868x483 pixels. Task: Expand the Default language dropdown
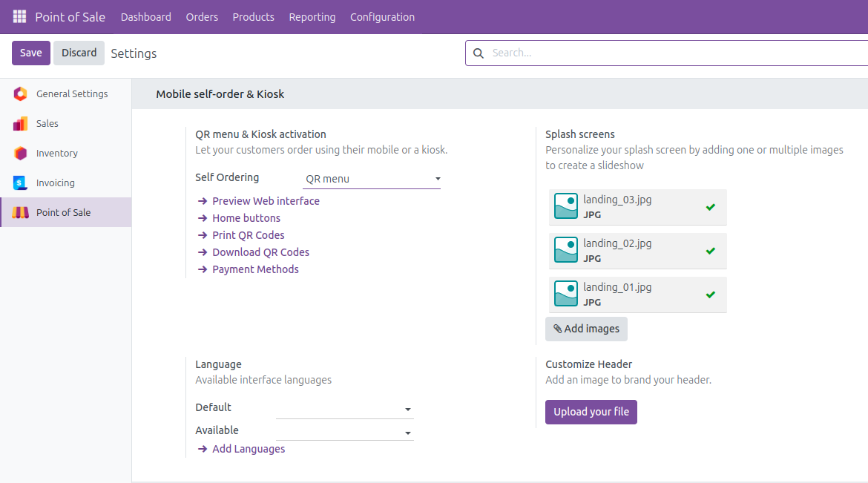click(344, 409)
